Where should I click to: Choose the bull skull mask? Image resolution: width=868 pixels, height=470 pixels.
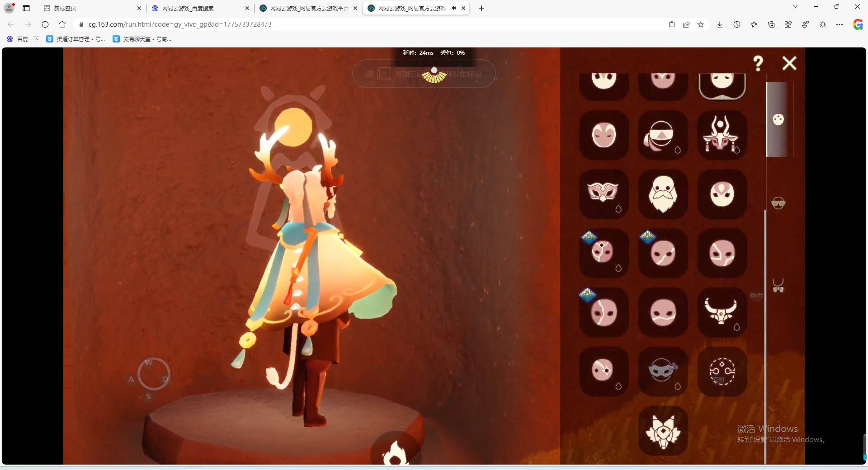[722, 312]
